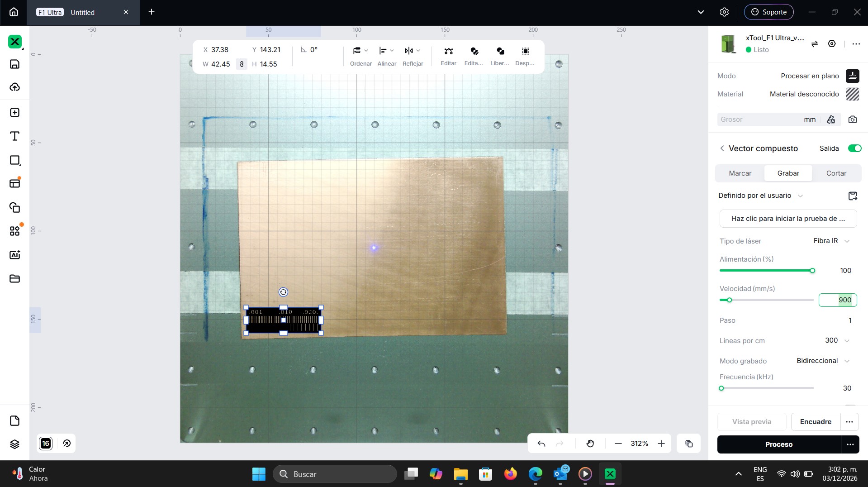Image resolution: width=868 pixels, height=487 pixels.
Task: Click the Edita... toolbar icon
Action: point(474,56)
